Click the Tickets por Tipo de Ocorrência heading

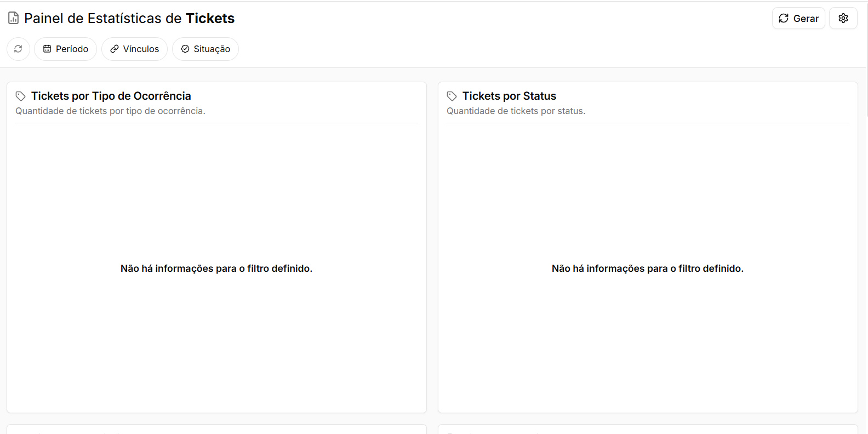coord(111,96)
